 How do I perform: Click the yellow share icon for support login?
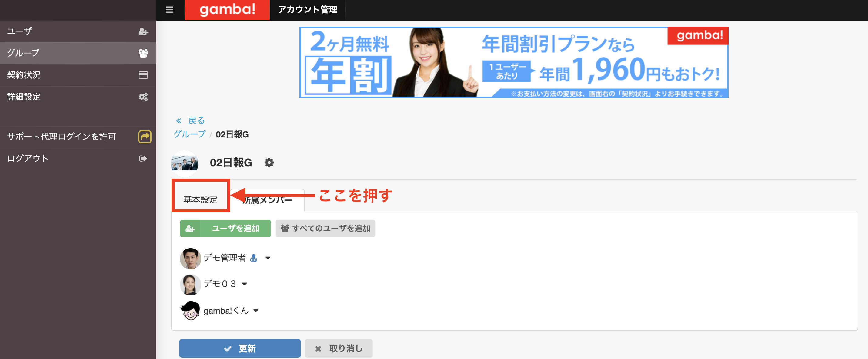pyautogui.click(x=145, y=137)
